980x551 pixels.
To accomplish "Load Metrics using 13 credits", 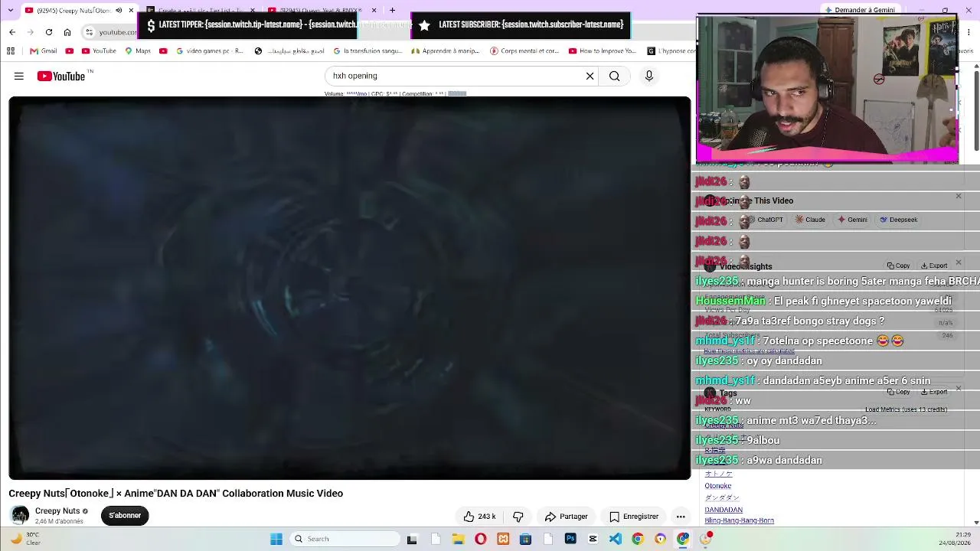I will tap(906, 409).
